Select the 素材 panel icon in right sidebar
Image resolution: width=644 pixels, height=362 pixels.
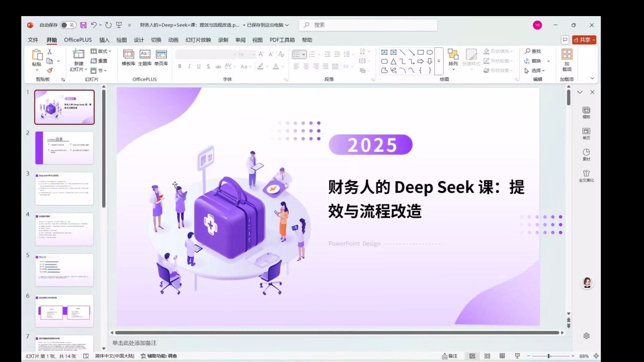[x=586, y=155]
